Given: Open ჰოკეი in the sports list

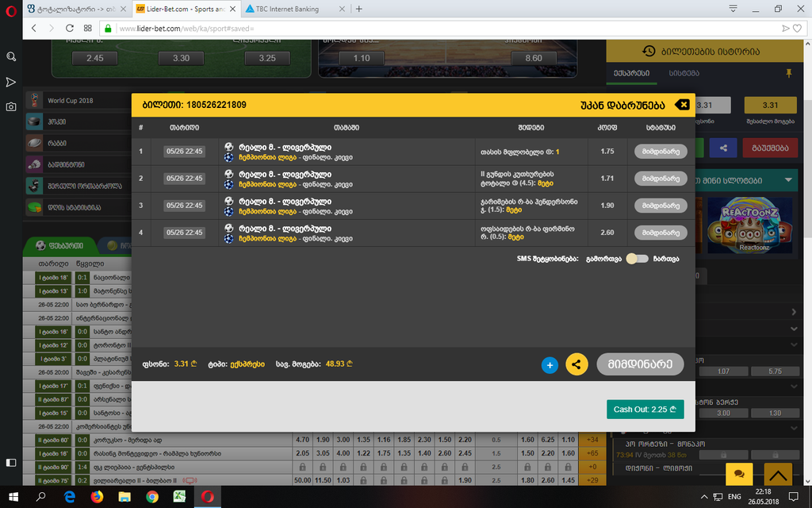Looking at the screenshot, I should click(x=78, y=121).
